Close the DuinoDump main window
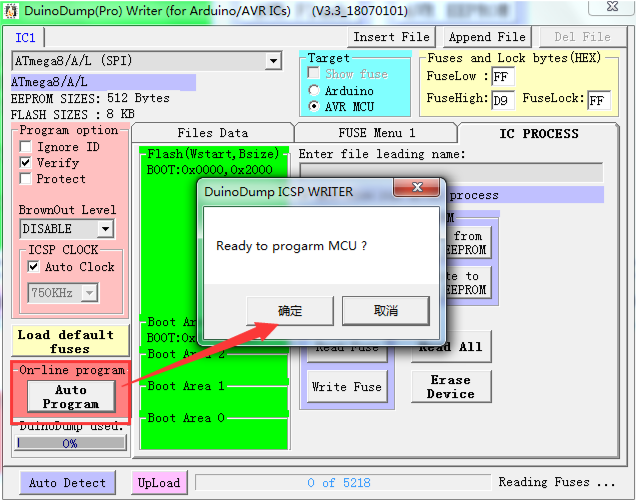 (x=611, y=7)
